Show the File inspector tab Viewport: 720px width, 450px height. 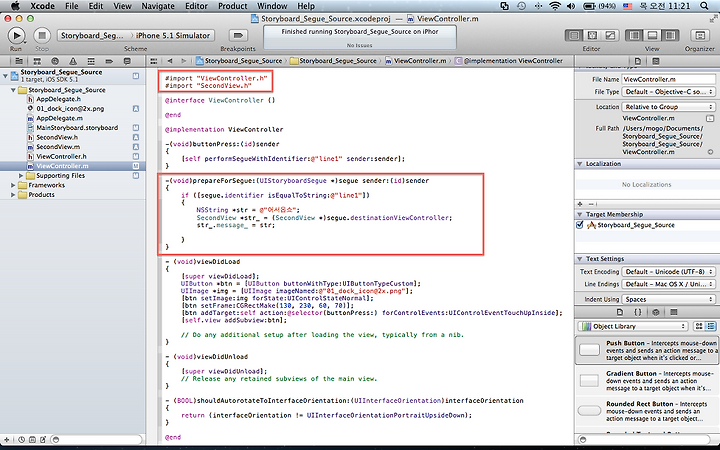[638, 61]
